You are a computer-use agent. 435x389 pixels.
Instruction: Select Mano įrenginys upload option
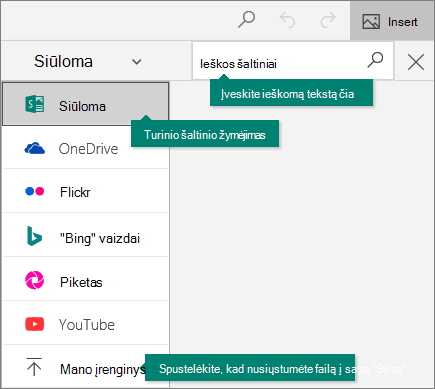pyautogui.click(x=86, y=367)
